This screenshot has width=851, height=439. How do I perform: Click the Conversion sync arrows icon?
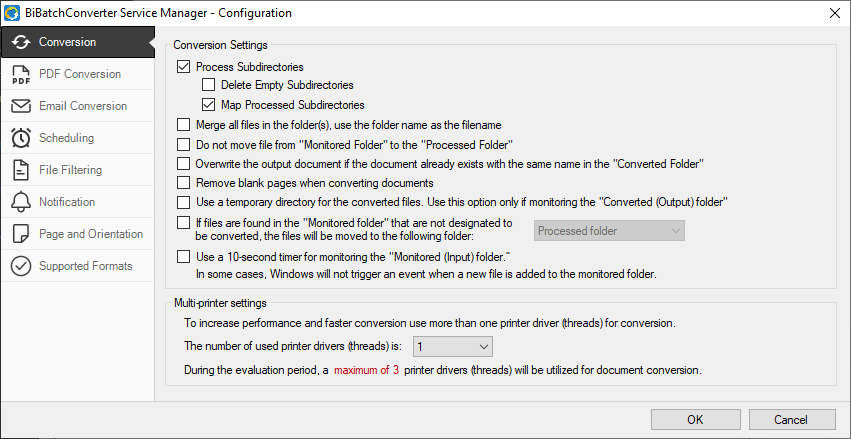click(21, 42)
